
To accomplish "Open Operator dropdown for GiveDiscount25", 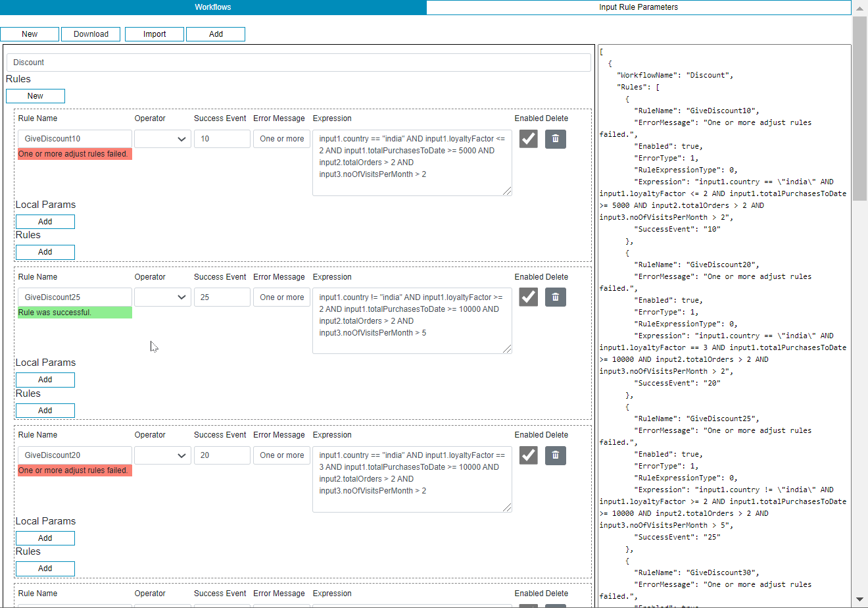I will click(163, 297).
